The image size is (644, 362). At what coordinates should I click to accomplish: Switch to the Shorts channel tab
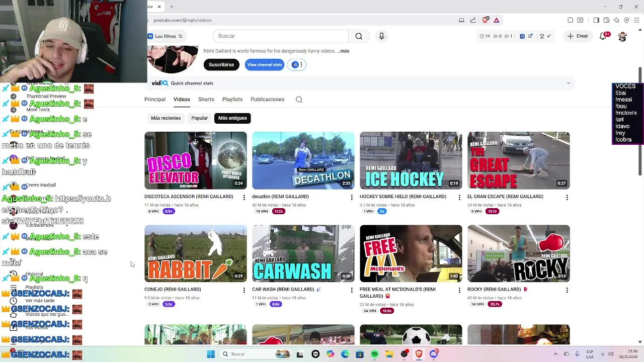206,100
